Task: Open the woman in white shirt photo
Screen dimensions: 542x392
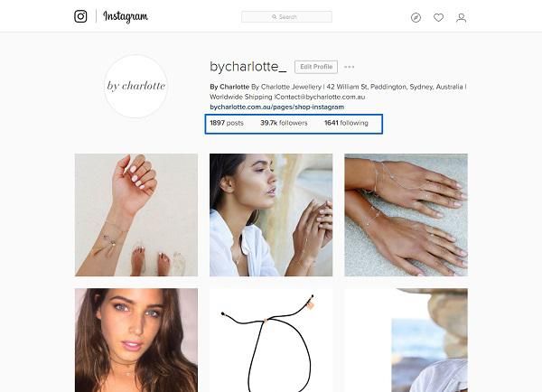Action: [271, 215]
